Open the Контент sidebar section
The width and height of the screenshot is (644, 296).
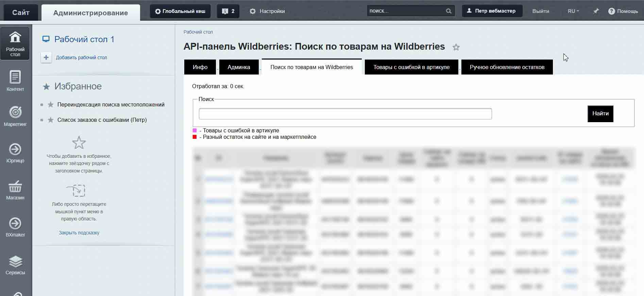15,81
